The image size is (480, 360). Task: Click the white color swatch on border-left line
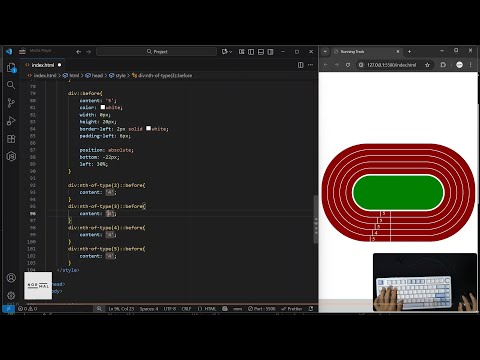pos(148,128)
